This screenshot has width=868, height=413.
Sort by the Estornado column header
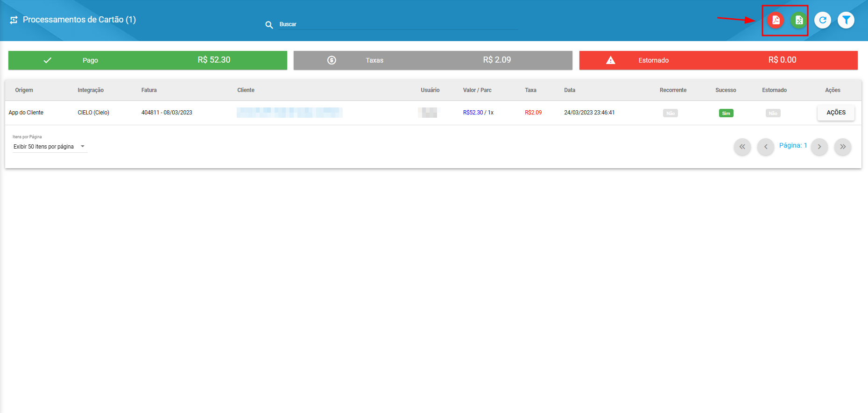774,90
